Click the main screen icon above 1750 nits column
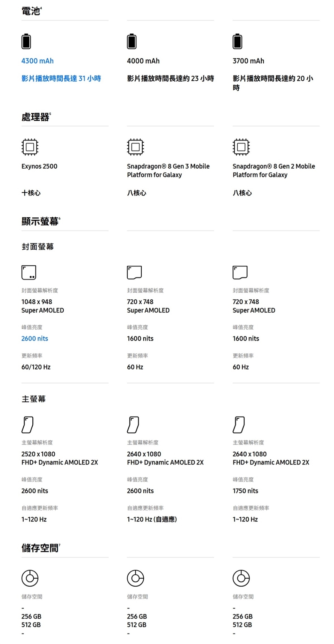The image size is (334, 644). coord(239,425)
